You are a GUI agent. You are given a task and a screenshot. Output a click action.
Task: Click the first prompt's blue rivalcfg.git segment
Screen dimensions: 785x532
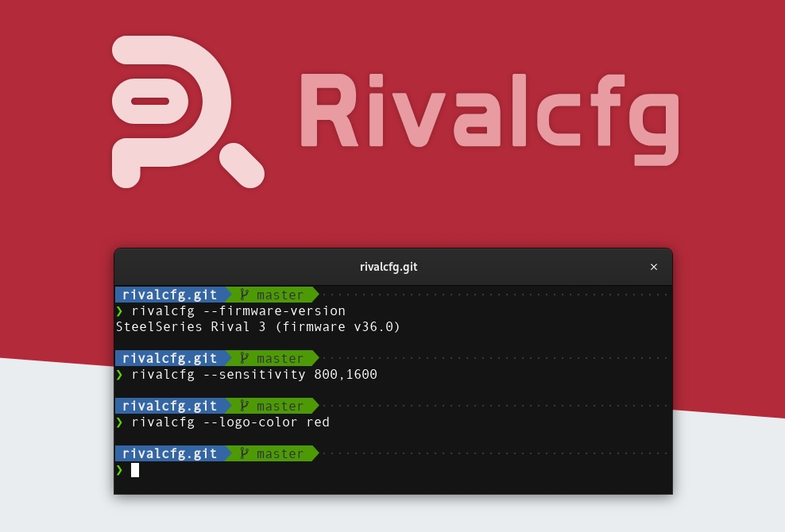[169, 295]
